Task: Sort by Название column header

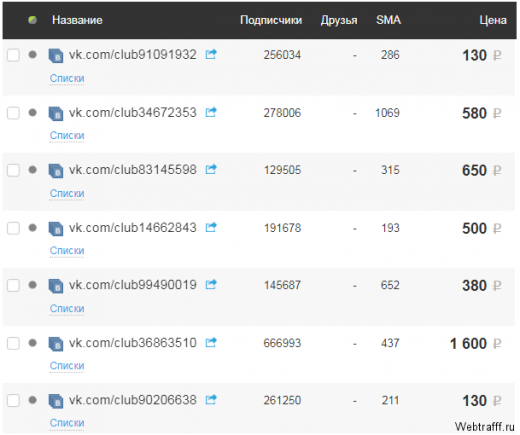Action: point(77,20)
